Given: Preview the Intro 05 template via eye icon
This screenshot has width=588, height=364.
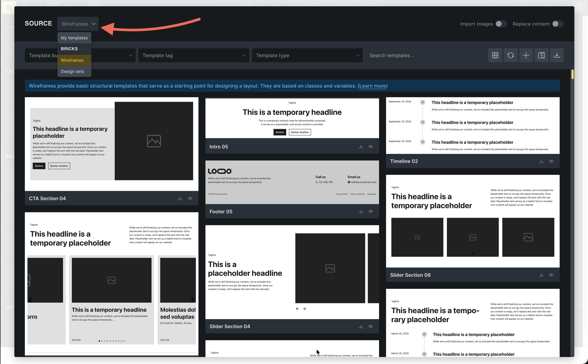Looking at the screenshot, I should [x=371, y=147].
